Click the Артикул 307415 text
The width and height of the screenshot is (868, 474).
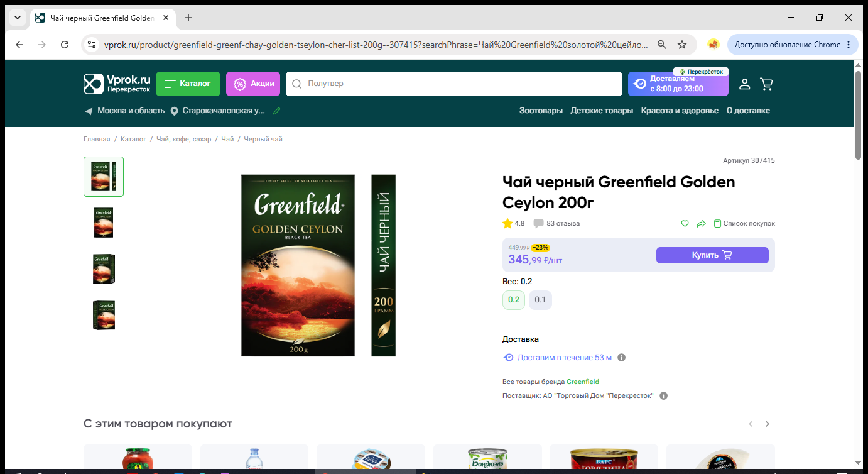pyautogui.click(x=749, y=161)
